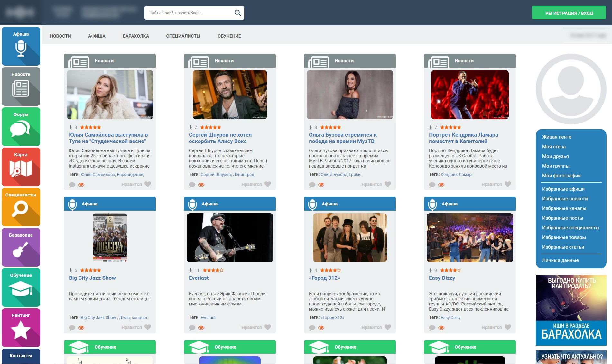Like the Easy Dizzy event with heart

pyautogui.click(x=508, y=327)
